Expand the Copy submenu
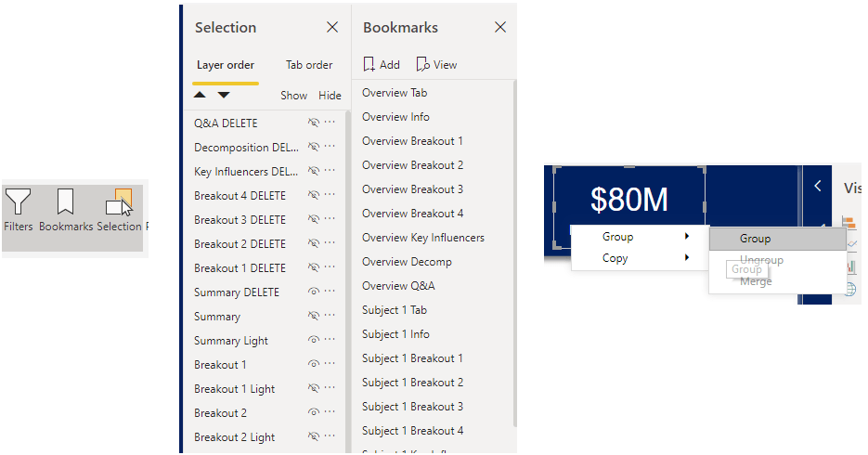The image size is (868, 455). coord(639,258)
